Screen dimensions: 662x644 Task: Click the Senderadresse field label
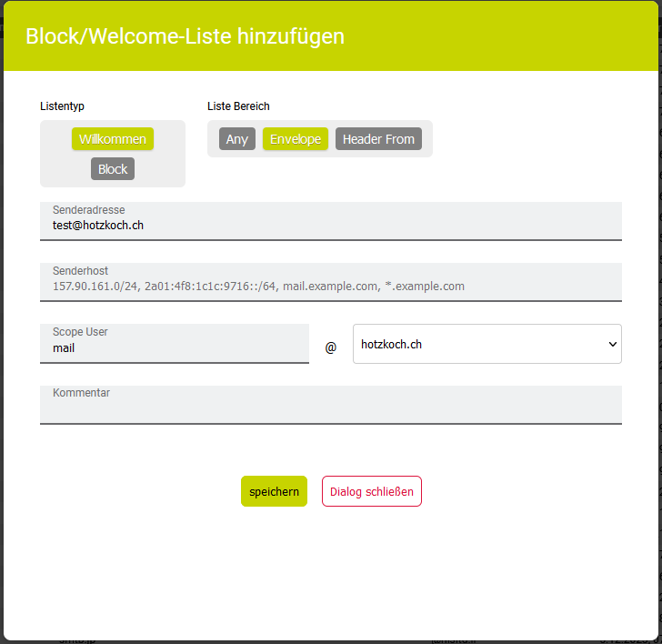click(88, 210)
